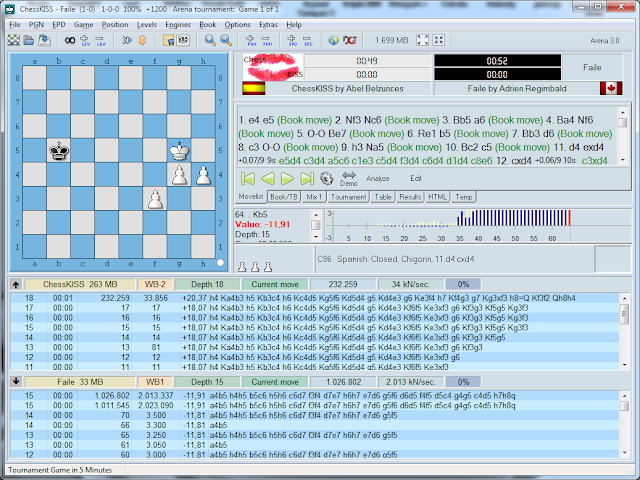Click the plus EPD icon
This screenshot has height=480, width=640.
[292, 40]
